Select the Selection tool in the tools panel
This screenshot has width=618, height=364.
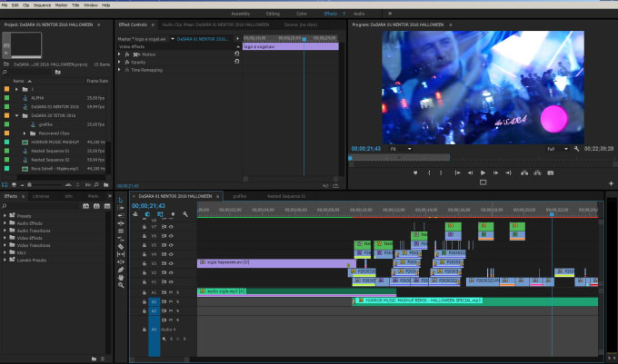click(121, 200)
